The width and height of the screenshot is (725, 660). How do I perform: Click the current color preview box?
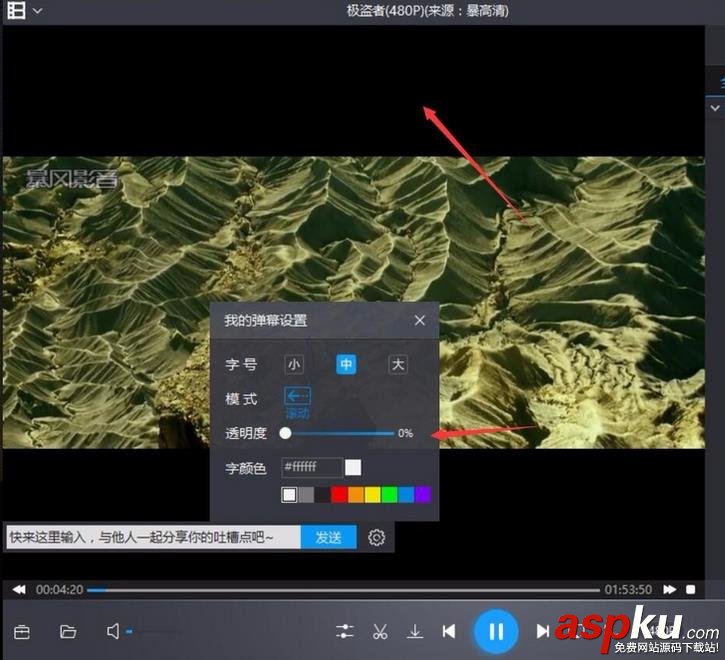tap(353, 467)
